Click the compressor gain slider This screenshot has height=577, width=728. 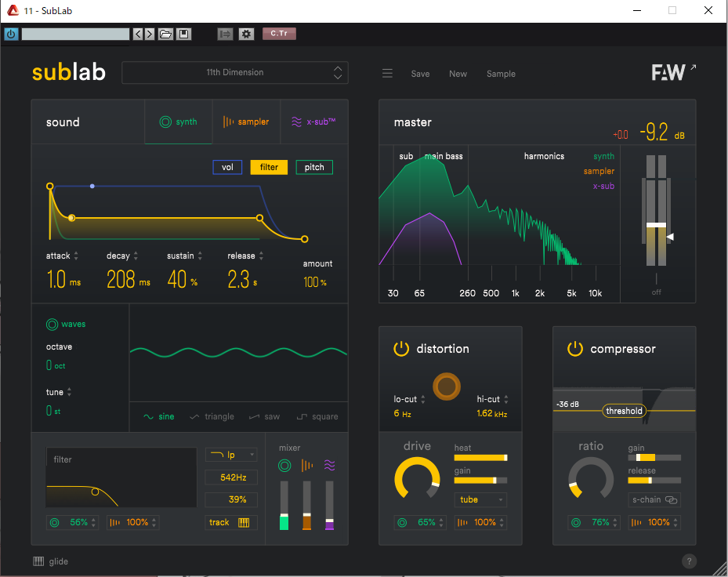654,458
